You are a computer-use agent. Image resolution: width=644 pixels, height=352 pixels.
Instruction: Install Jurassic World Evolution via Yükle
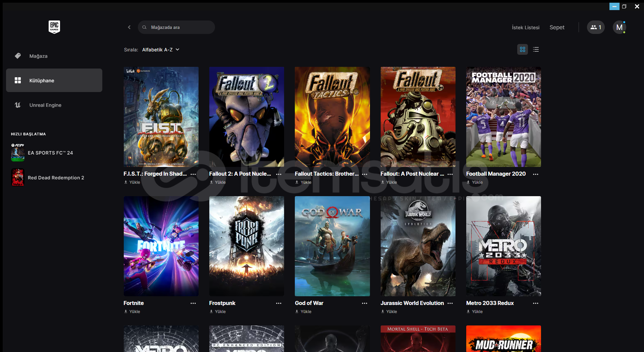click(x=389, y=312)
